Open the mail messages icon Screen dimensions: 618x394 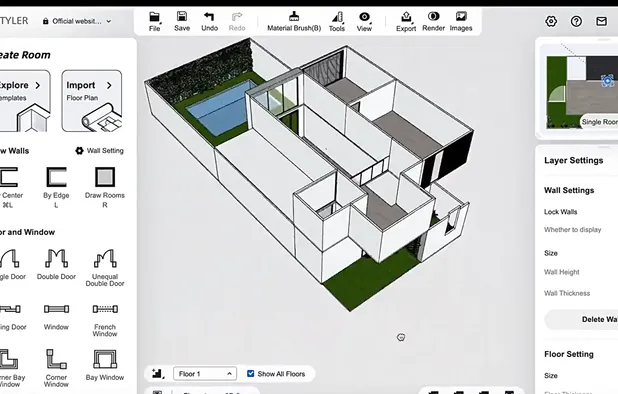point(601,21)
